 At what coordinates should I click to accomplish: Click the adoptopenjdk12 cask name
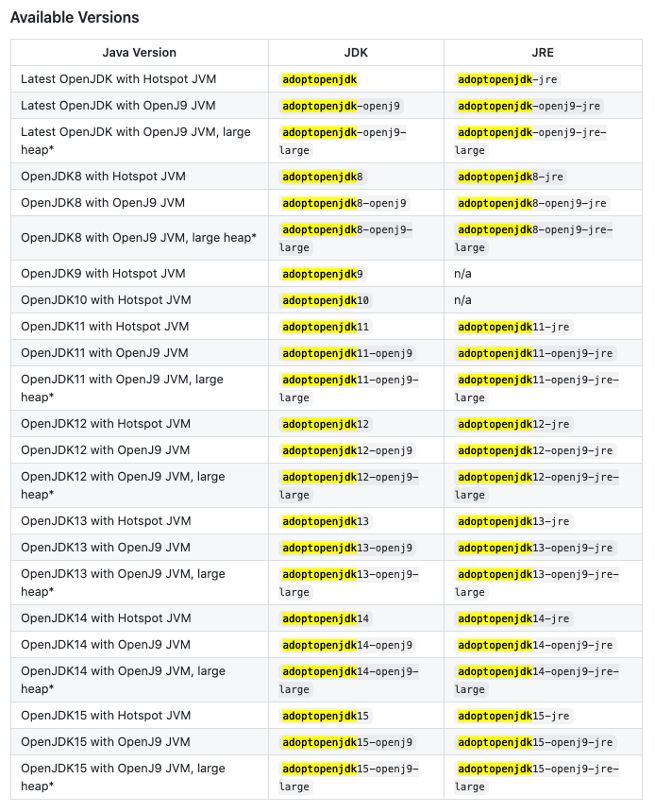click(326, 425)
